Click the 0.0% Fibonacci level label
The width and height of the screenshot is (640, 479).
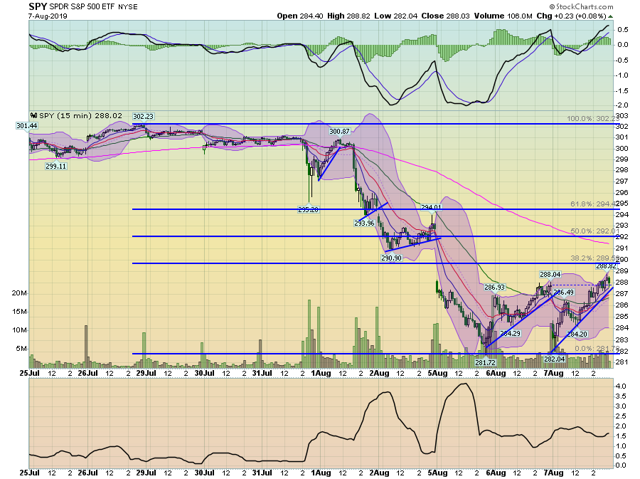[597, 349]
